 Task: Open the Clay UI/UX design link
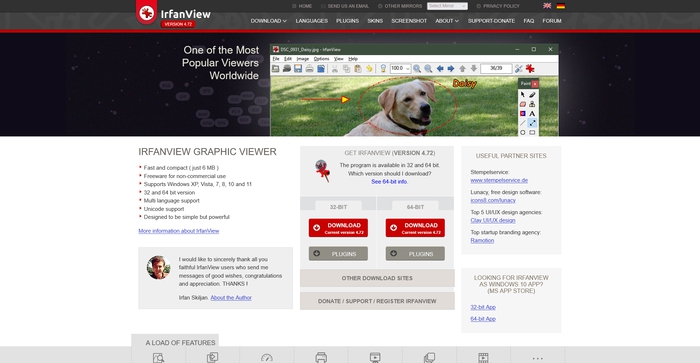[492, 221]
